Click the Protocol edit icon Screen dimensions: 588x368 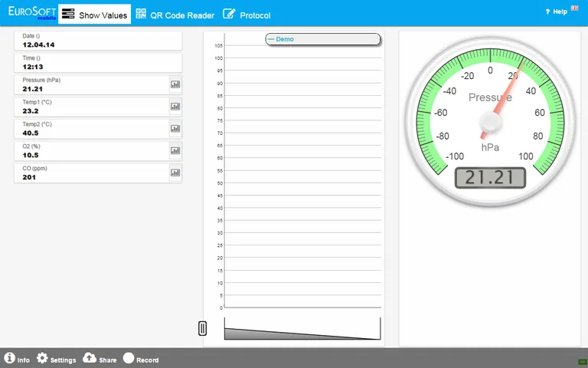pos(229,14)
